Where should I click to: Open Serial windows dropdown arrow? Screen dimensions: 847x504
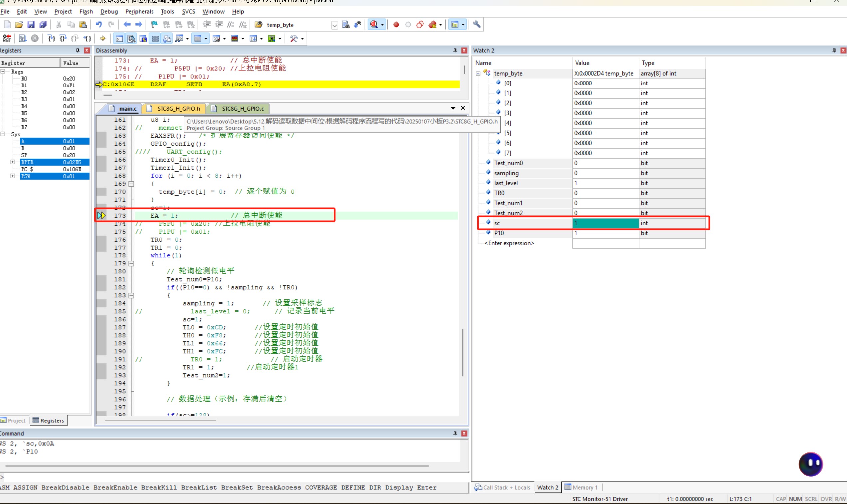point(224,39)
